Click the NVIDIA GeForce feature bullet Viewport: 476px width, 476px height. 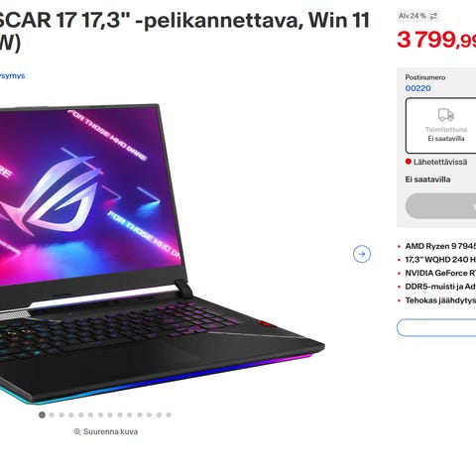tap(440, 273)
